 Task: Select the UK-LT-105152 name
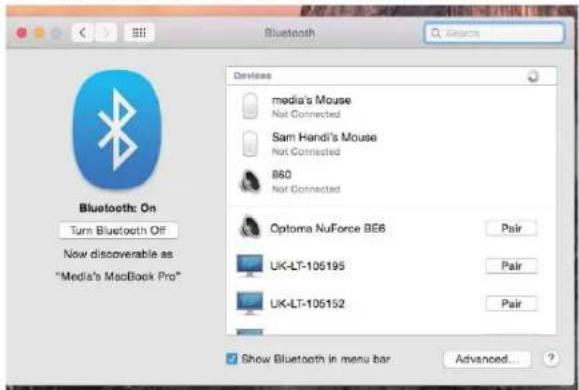coord(307,304)
